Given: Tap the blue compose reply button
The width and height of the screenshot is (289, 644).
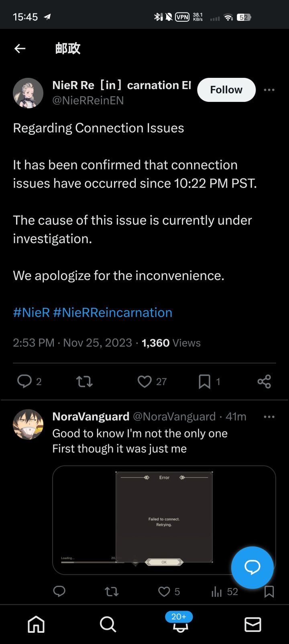Looking at the screenshot, I should pos(252,567).
